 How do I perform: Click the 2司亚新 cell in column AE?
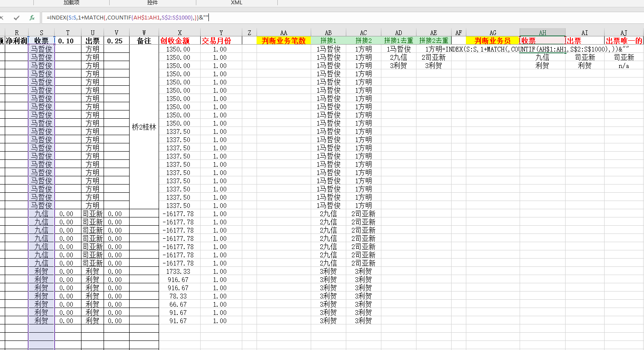tap(434, 58)
